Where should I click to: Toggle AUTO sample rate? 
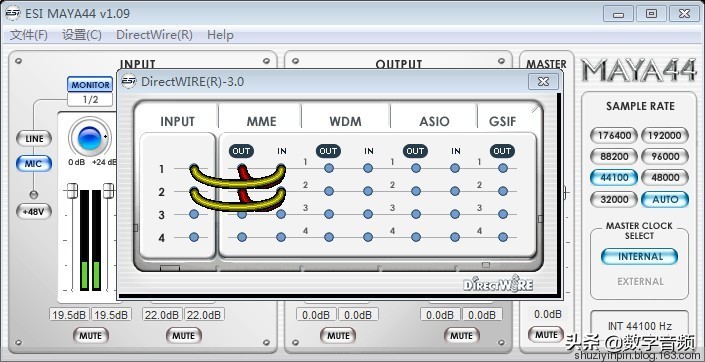[665, 199]
